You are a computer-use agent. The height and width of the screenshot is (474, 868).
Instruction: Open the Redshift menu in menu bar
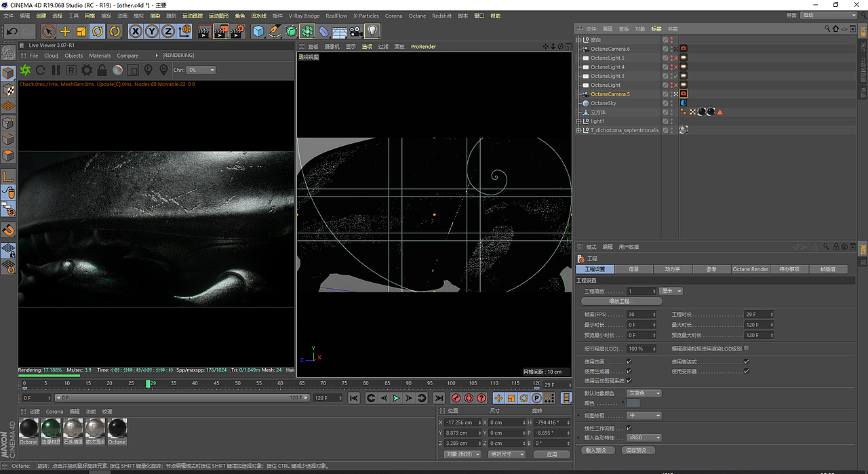pyautogui.click(x=441, y=16)
